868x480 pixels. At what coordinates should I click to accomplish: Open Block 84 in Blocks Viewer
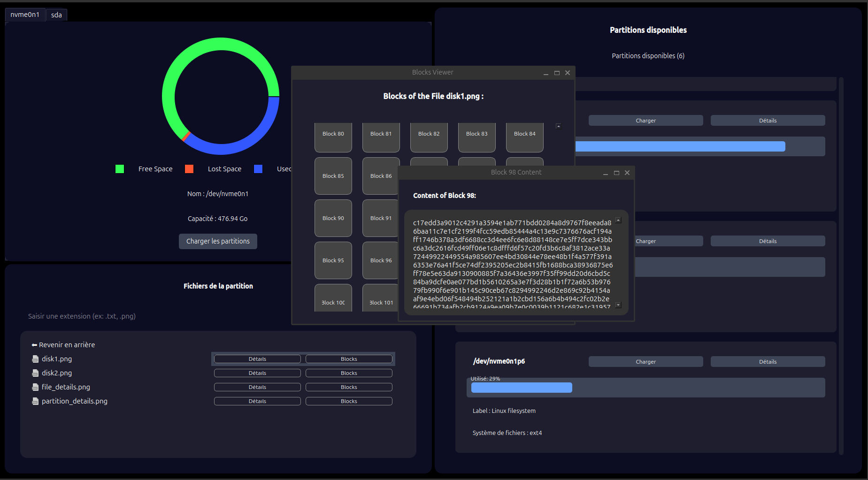coord(524,137)
